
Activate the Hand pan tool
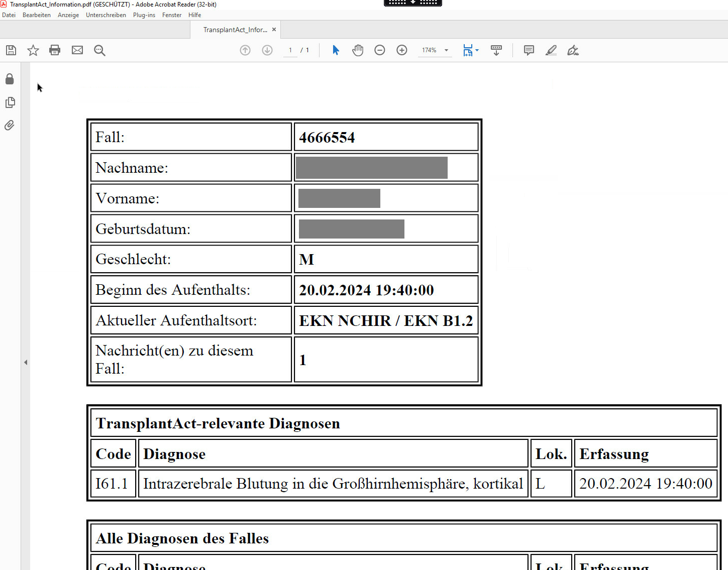358,50
